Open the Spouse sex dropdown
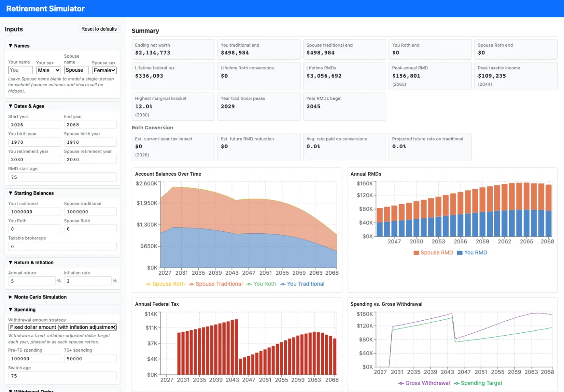Image resolution: width=564 pixels, height=392 pixels. (104, 70)
